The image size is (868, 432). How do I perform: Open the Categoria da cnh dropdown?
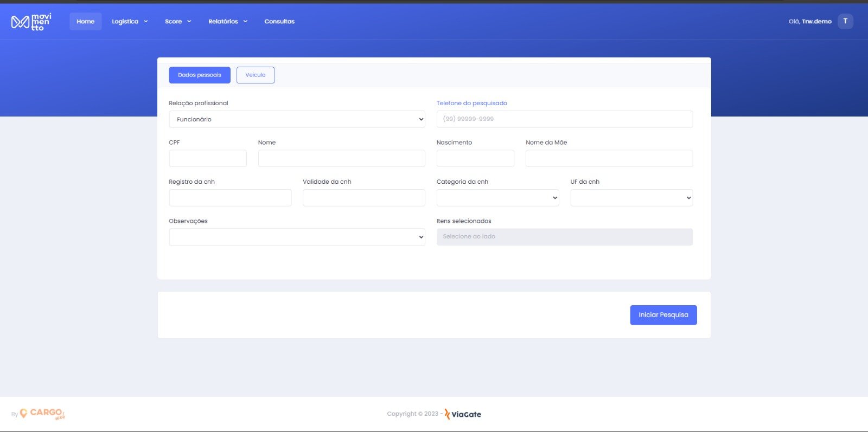click(x=497, y=198)
